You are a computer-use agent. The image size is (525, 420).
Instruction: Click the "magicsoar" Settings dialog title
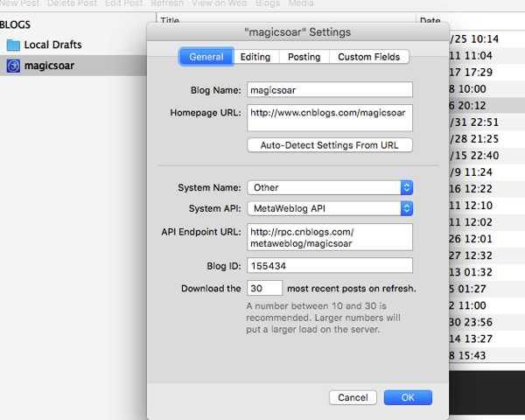(x=297, y=32)
